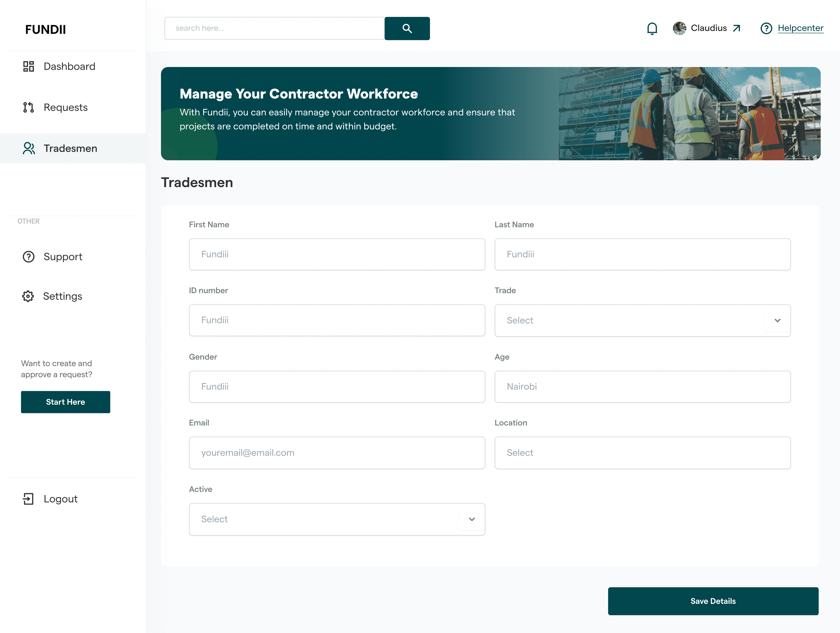Screen dimensions: 840x633
Task: Click the construction workers banner image
Action: pos(690,114)
